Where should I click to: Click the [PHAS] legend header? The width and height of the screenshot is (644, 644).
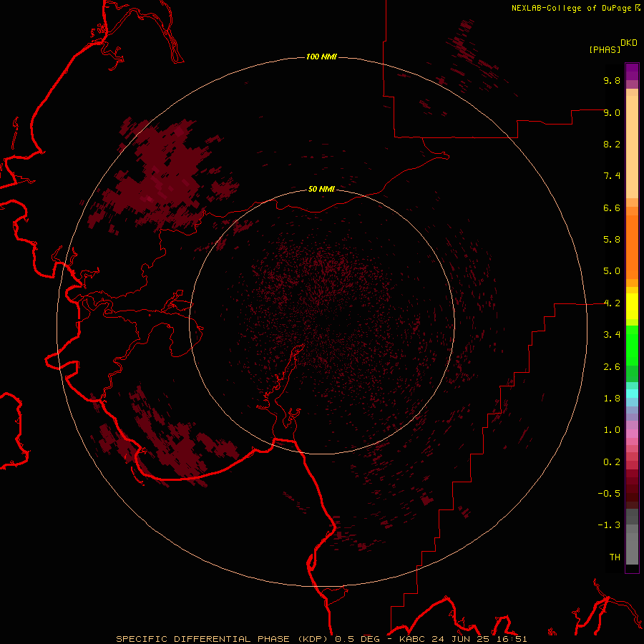[x=605, y=49]
